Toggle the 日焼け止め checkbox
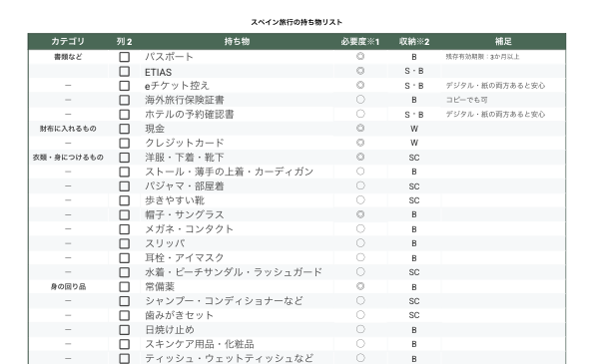 pos(124,330)
